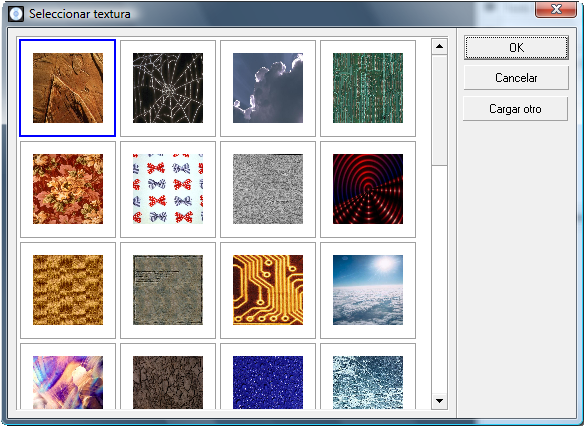Pick the storm cloud sky texture
Image resolution: width=587 pixels, height=432 pixels.
268,88
